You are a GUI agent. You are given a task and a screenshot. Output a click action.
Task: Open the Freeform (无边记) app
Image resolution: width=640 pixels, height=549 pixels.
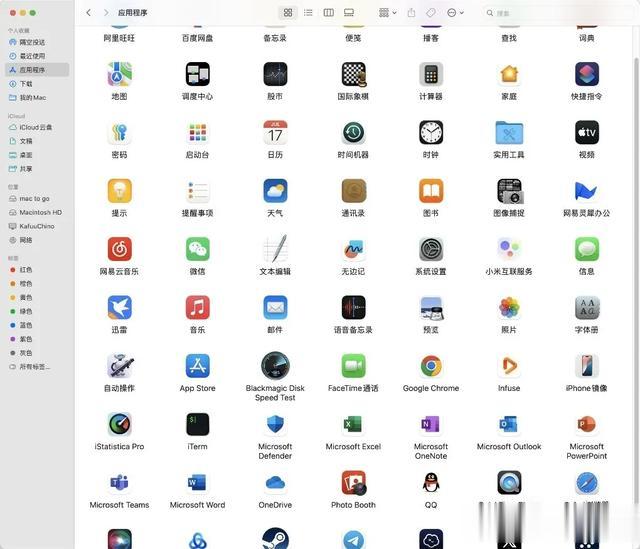pos(353,249)
